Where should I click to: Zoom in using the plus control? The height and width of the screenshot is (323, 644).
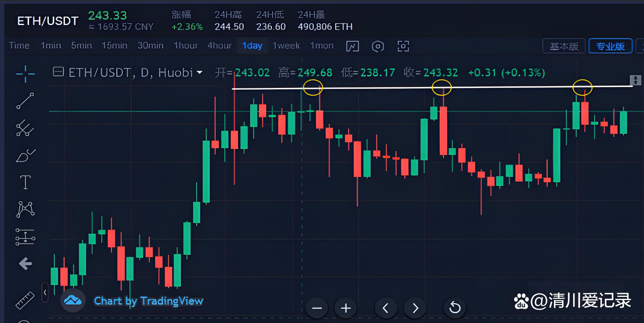point(345,308)
